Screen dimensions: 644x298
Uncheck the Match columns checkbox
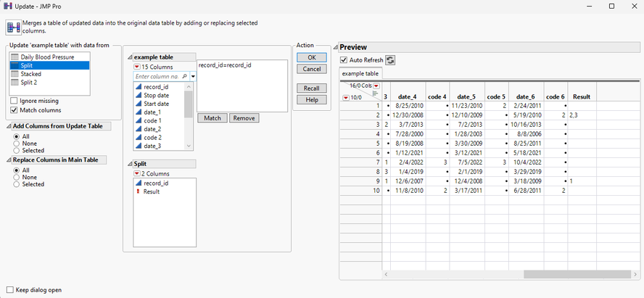[x=14, y=110]
